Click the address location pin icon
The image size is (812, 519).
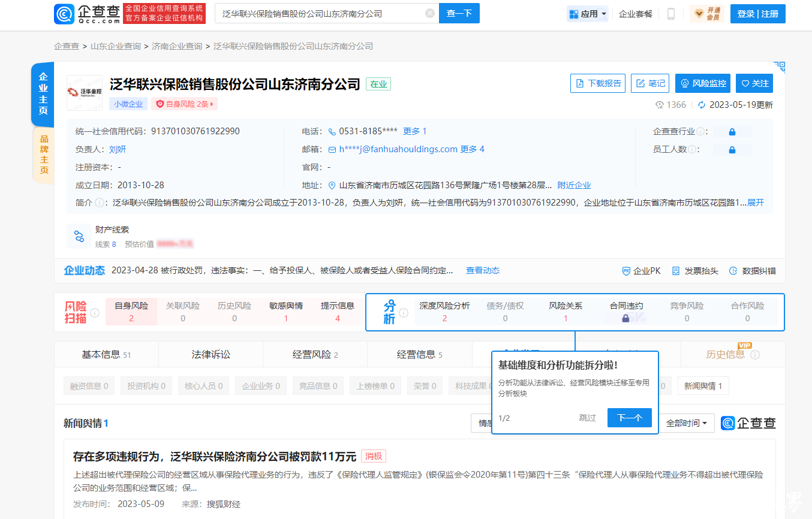pos(332,185)
